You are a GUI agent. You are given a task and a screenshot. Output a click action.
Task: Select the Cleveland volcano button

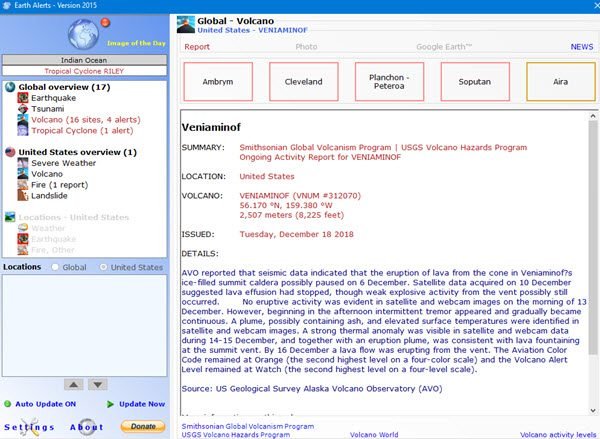[x=304, y=82]
